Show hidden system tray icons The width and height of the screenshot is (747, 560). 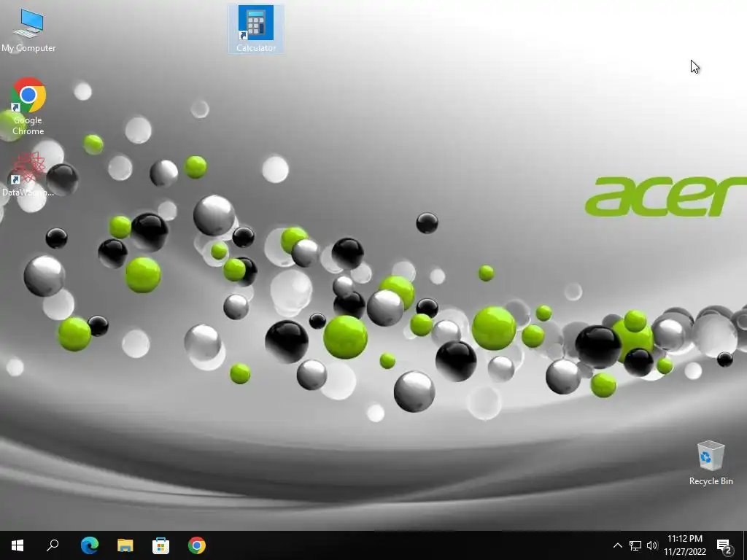pos(617,545)
